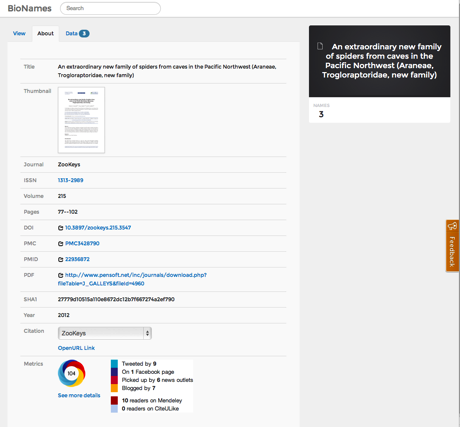Select the SHA1 hash value
This screenshot has height=427, width=460.
pos(116,299)
